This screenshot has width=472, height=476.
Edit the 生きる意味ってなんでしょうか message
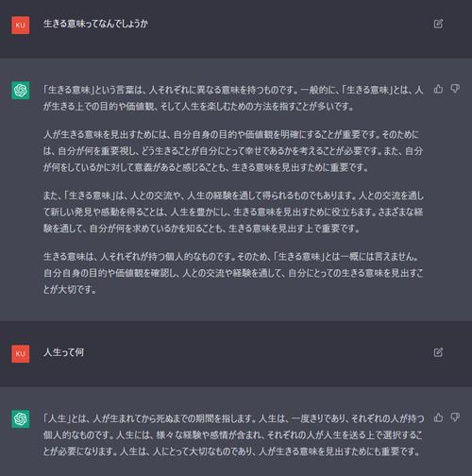438,24
